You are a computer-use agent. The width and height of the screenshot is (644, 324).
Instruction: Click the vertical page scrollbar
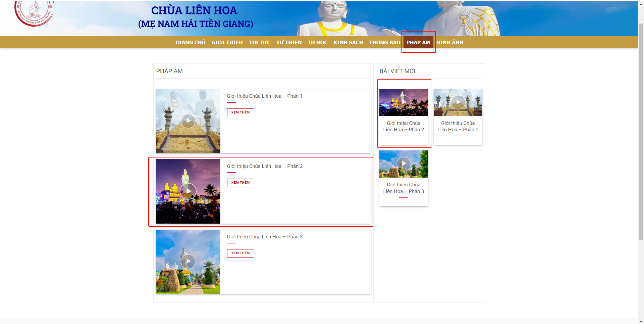pyautogui.click(x=641, y=131)
